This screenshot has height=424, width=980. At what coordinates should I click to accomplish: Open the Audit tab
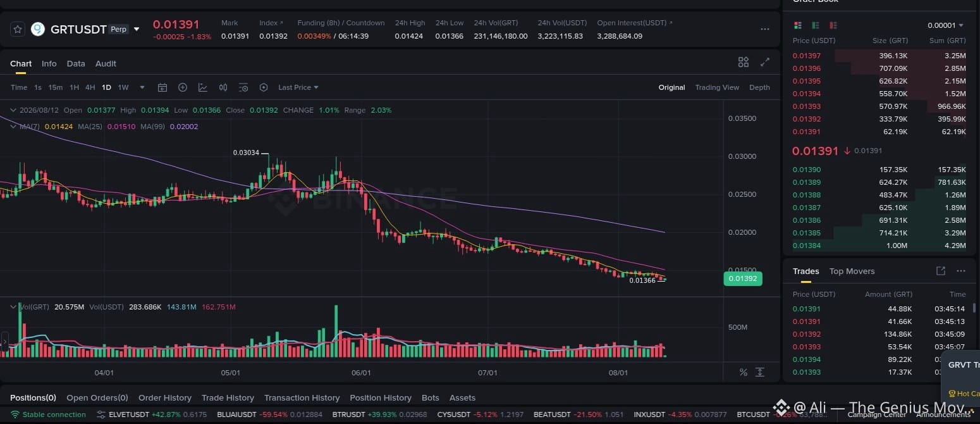[106, 63]
